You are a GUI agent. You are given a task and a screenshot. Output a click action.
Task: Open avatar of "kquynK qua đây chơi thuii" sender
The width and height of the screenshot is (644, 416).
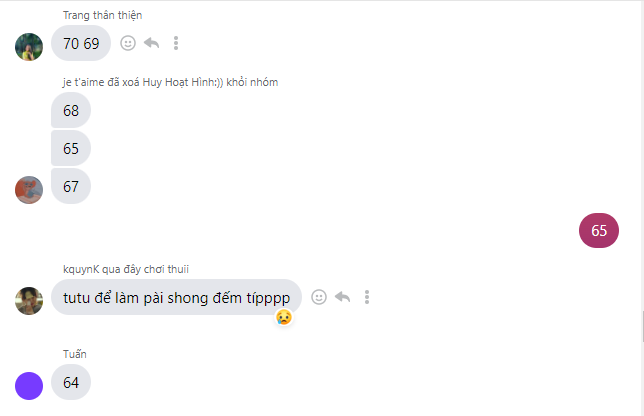click(29, 301)
